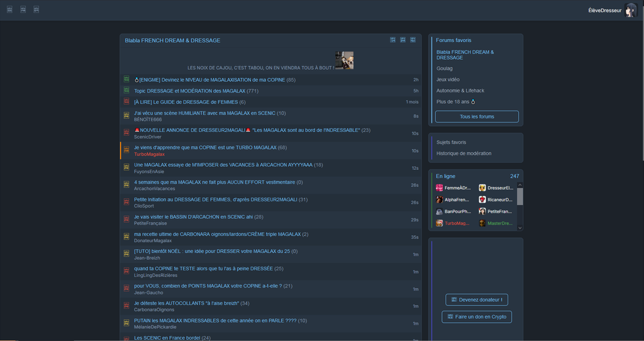Click RicaneurD... red avatar in En ligne
This screenshot has height=341, width=644.
(x=482, y=199)
